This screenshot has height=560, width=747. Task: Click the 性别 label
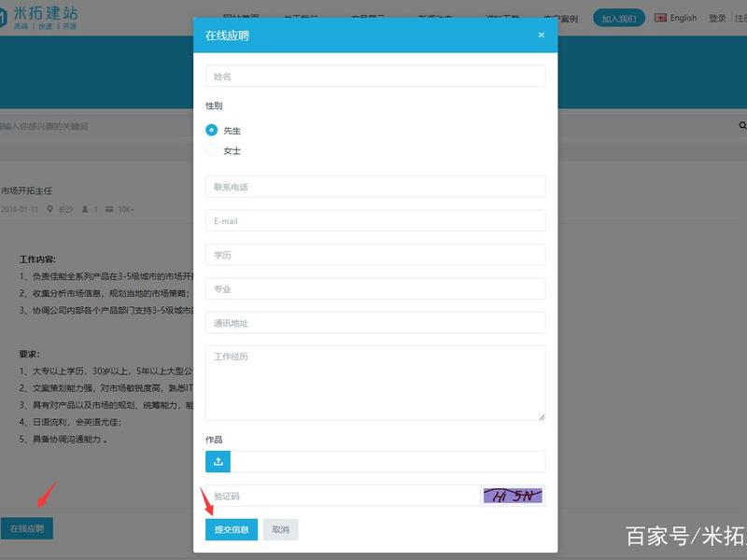pyautogui.click(x=214, y=105)
